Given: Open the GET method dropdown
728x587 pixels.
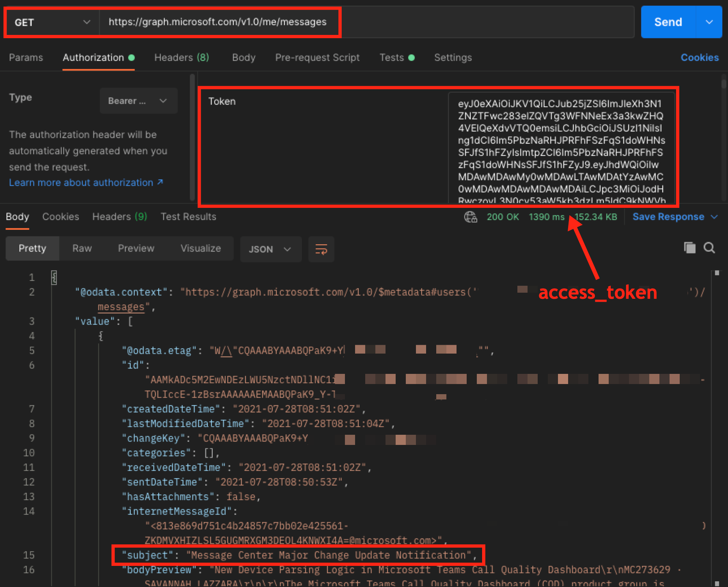Looking at the screenshot, I should 52,22.
